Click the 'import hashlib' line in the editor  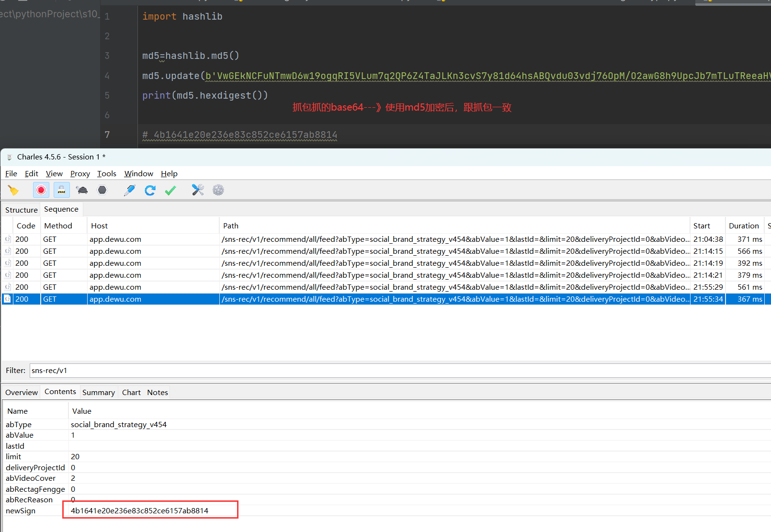[182, 17]
